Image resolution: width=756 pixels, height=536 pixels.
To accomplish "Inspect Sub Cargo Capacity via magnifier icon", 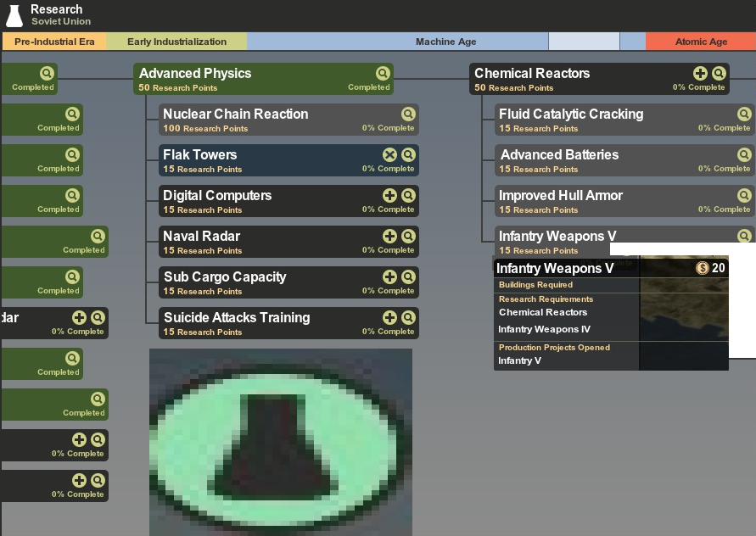I will 408,276.
